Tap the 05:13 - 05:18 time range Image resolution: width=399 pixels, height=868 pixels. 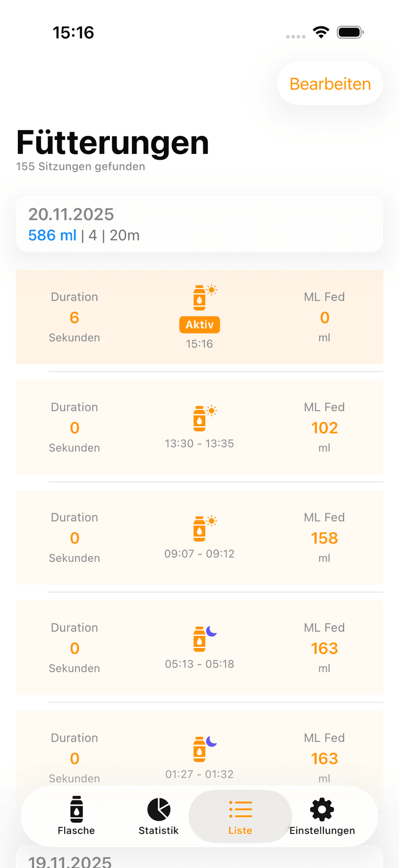coord(199,664)
